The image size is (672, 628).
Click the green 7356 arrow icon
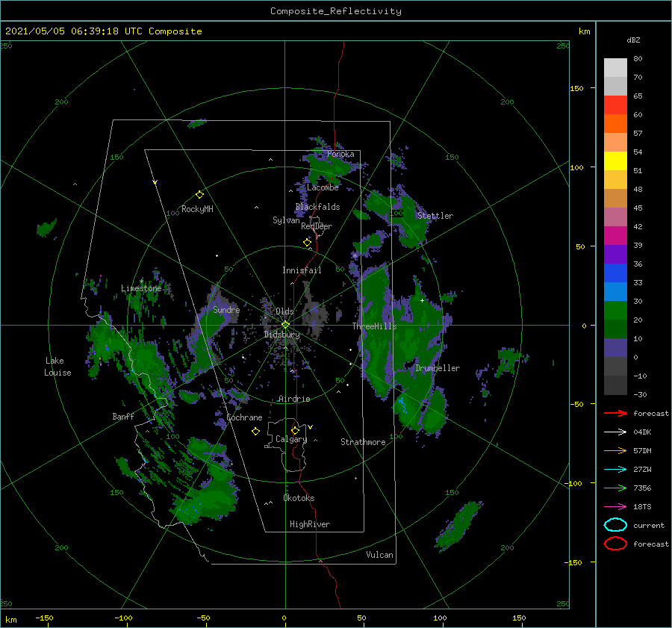click(615, 488)
